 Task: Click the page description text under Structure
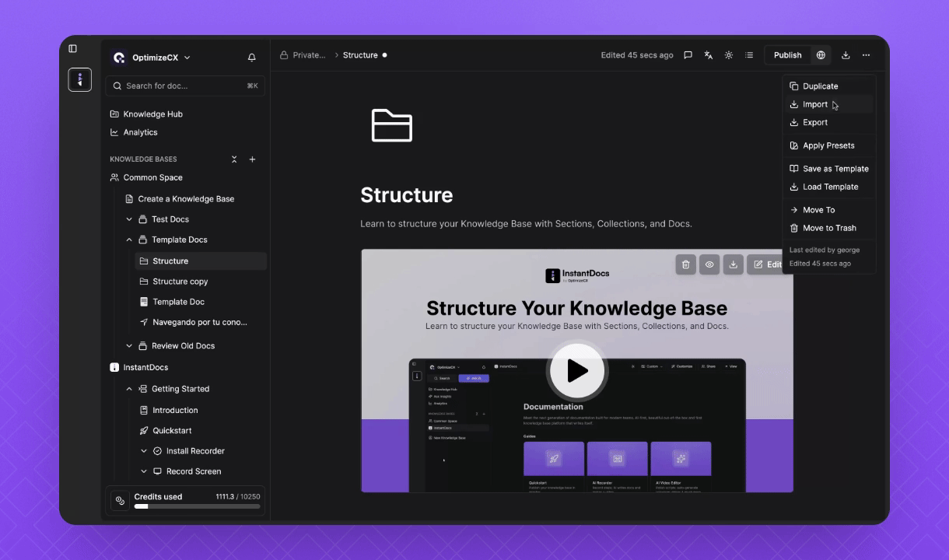526,224
